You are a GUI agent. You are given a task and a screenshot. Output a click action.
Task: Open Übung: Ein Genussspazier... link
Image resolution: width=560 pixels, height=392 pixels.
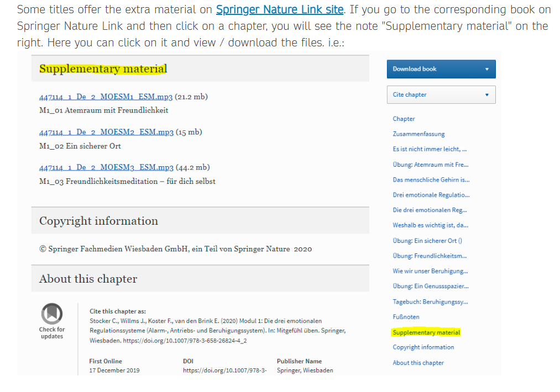[431, 286]
